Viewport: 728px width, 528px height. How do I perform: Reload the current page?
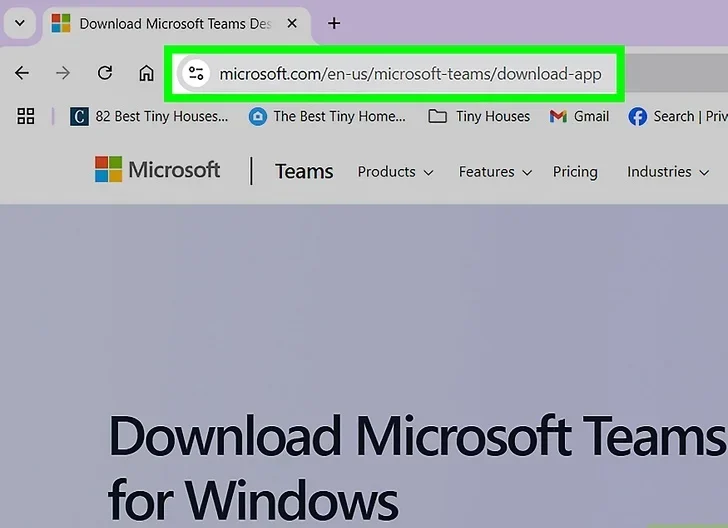[105, 73]
